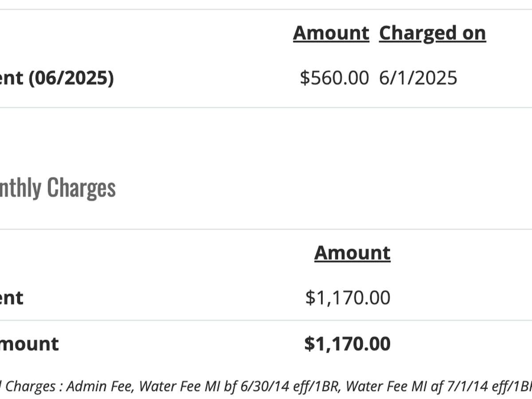The height and width of the screenshot is (399, 532).
Task: Select the $560.00 payment amount
Action: (x=334, y=78)
